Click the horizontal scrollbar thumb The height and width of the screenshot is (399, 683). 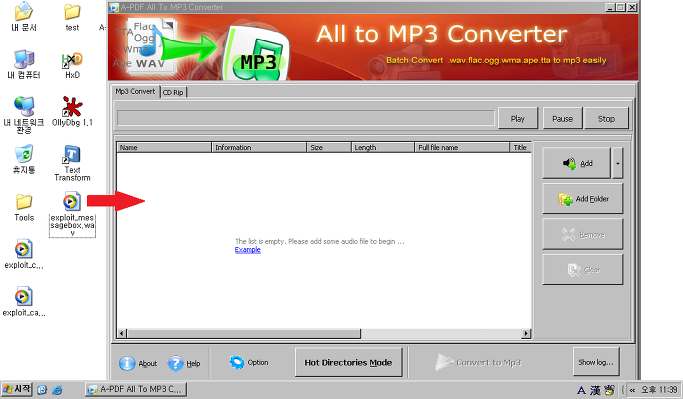click(x=243, y=334)
